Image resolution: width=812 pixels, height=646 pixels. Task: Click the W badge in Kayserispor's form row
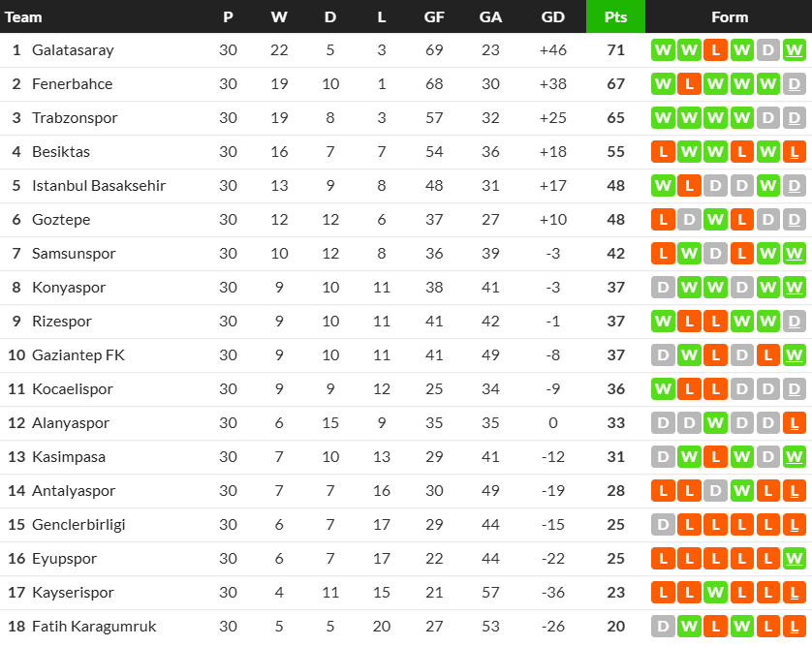point(716,593)
